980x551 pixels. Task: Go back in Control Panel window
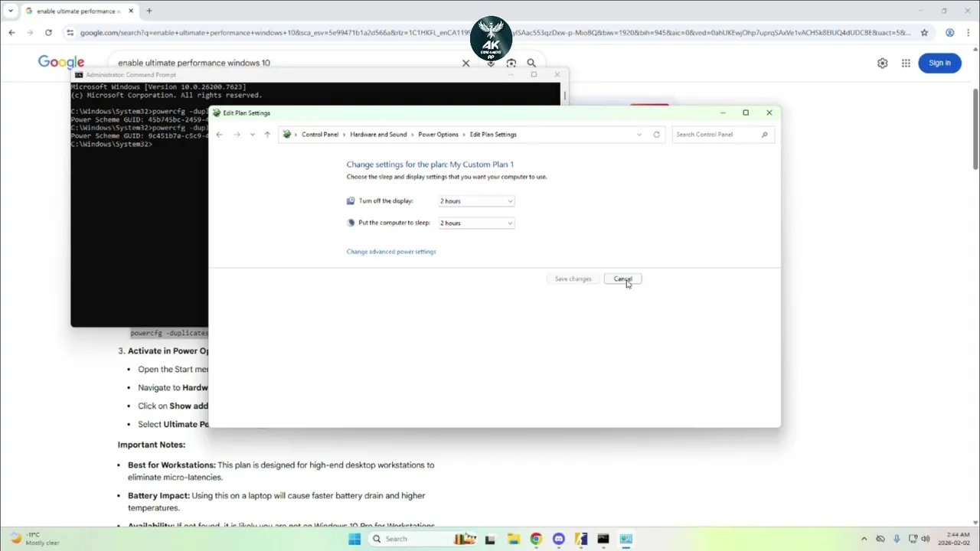pos(219,135)
